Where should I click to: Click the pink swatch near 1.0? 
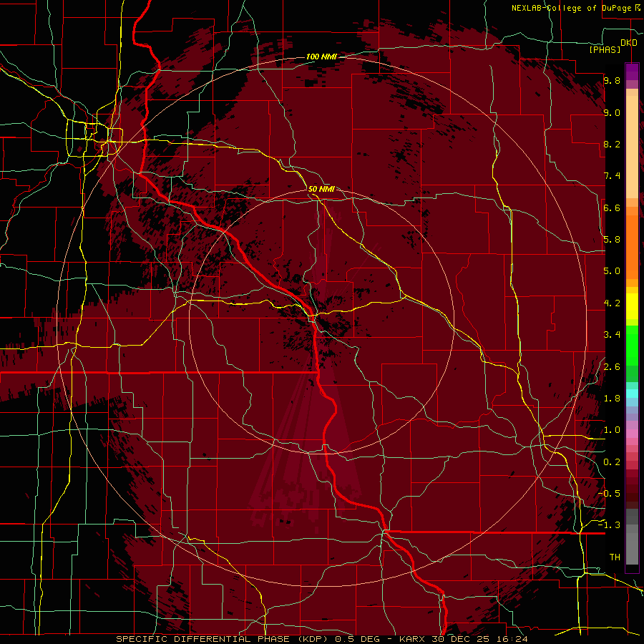[x=632, y=433]
